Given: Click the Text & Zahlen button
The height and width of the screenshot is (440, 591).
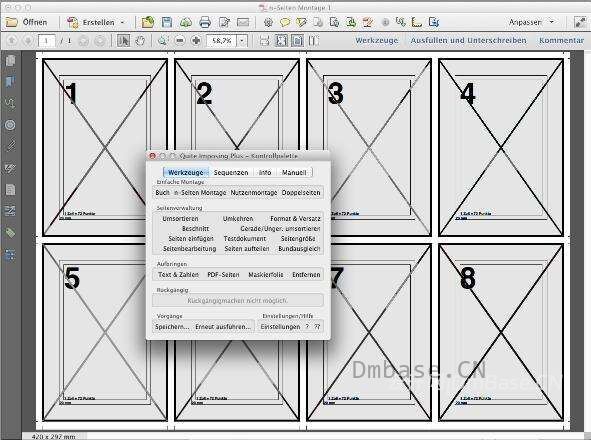Looking at the screenshot, I should click(x=178, y=275).
